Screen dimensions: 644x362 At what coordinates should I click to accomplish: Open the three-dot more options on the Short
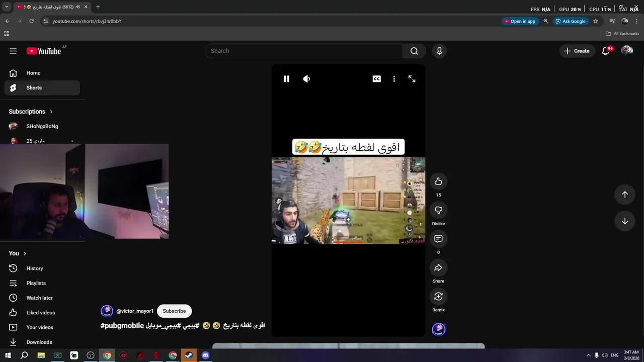pos(394,79)
